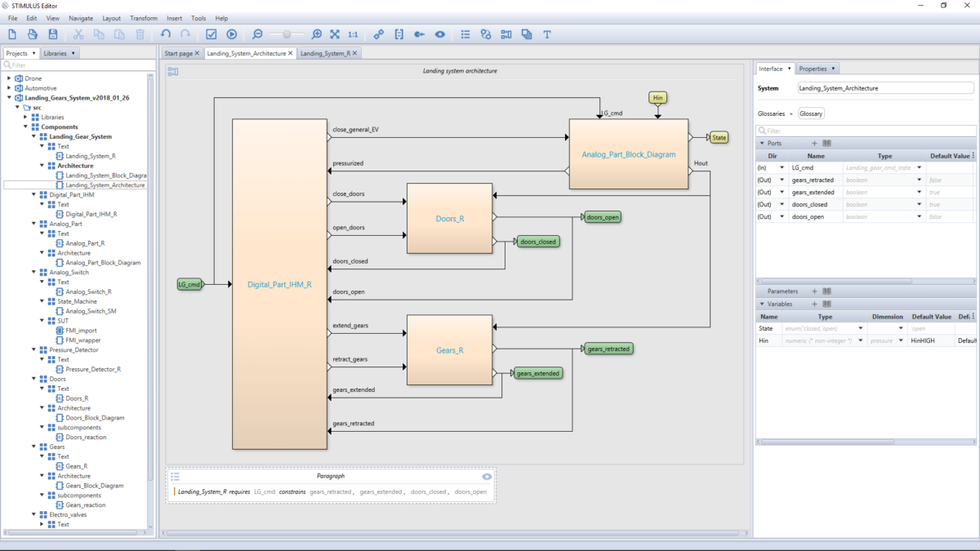Click the Run (play) toolbar icon
The width and height of the screenshot is (980, 551).
232,34
